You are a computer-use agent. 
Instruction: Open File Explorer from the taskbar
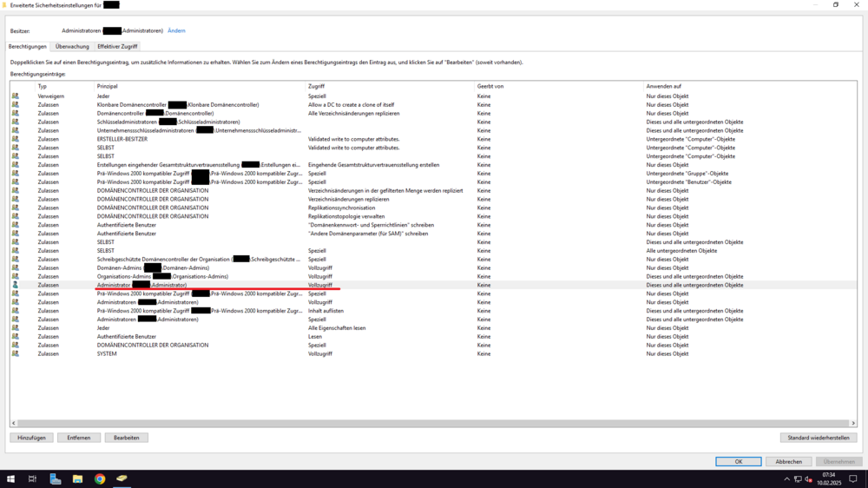(77, 478)
